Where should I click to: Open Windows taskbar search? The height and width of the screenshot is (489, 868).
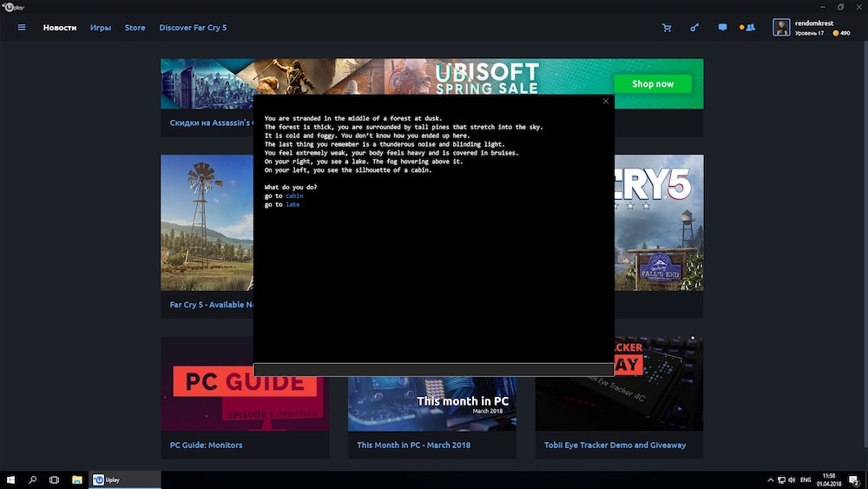click(32, 479)
